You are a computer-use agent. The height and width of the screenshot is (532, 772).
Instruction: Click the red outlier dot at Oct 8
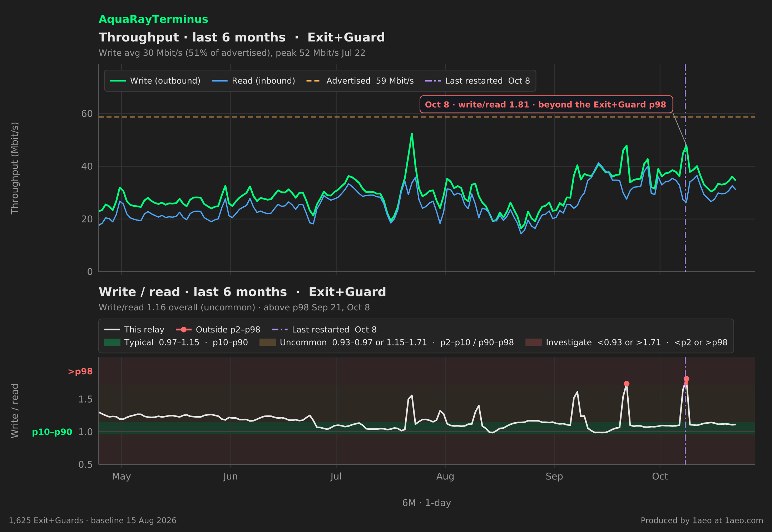click(x=686, y=379)
